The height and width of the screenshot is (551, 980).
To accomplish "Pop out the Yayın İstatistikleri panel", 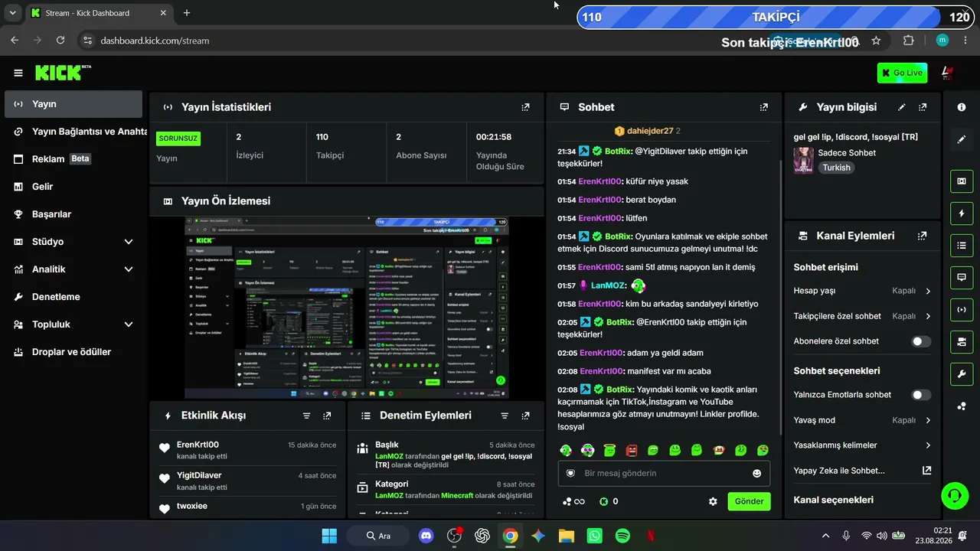I will coord(525,107).
